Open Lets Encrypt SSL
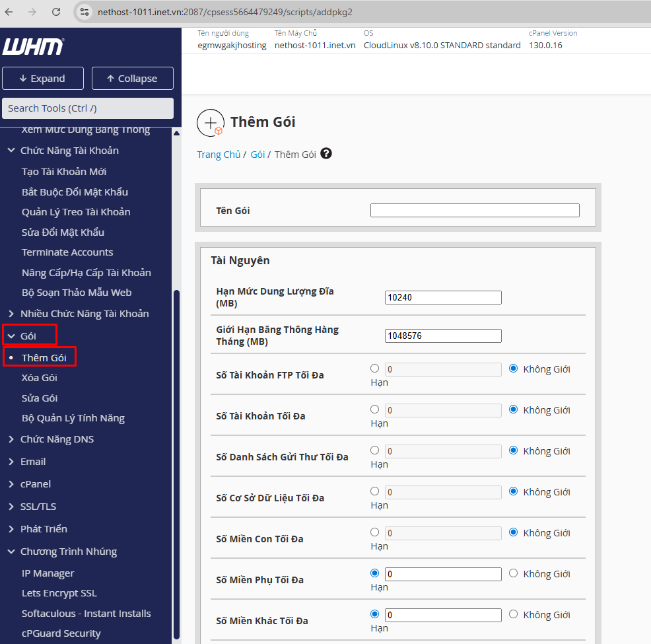This screenshot has height=644, width=651. [59, 593]
